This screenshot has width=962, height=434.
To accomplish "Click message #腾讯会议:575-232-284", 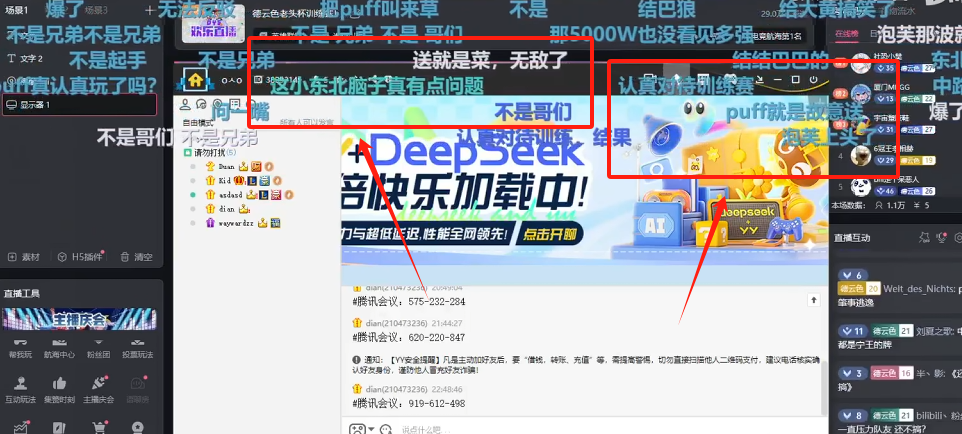I will tap(409, 302).
